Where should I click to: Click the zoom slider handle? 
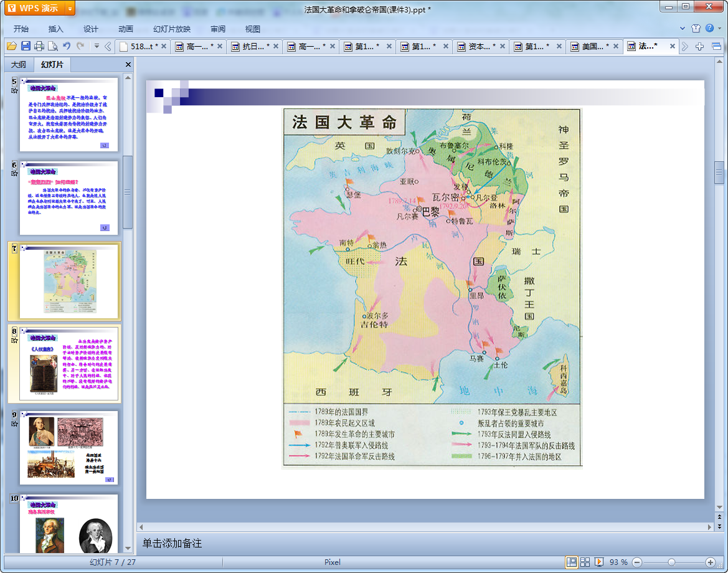click(671, 562)
